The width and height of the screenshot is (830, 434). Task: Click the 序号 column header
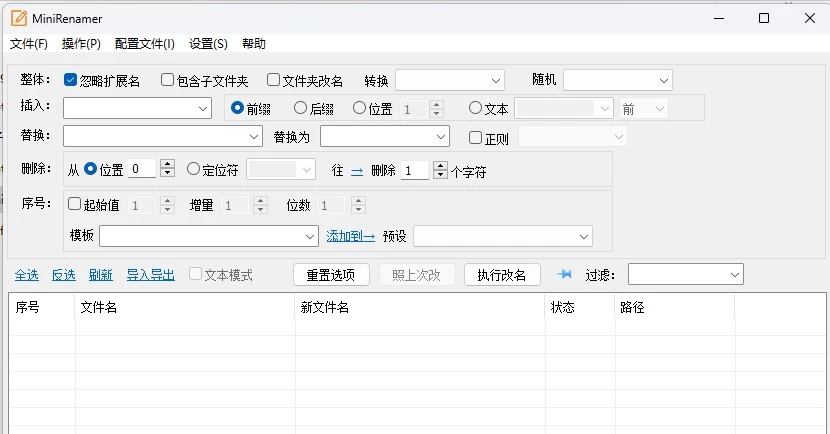click(42, 307)
